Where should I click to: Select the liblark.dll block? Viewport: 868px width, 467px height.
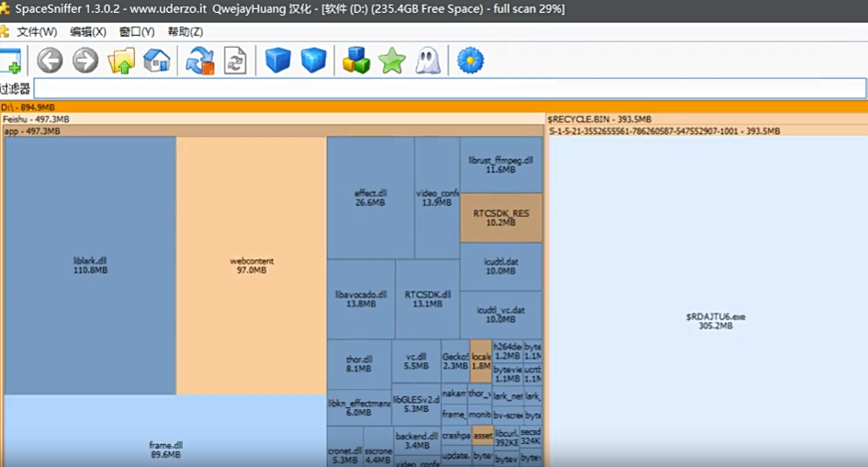(90, 265)
